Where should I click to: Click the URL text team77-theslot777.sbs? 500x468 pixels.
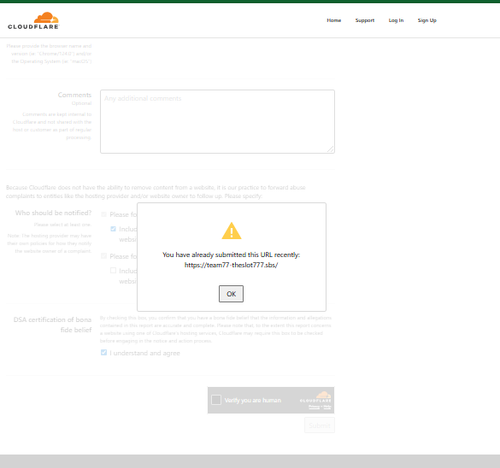(x=231, y=265)
